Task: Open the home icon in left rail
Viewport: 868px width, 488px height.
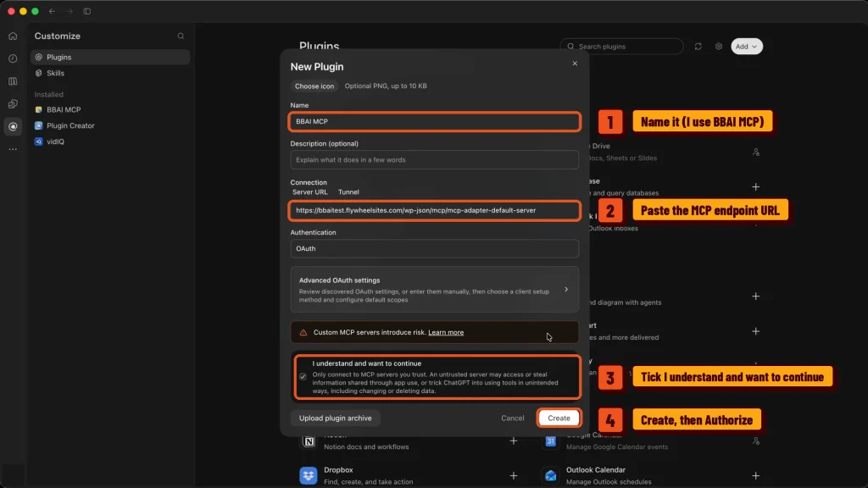Action: [x=13, y=36]
